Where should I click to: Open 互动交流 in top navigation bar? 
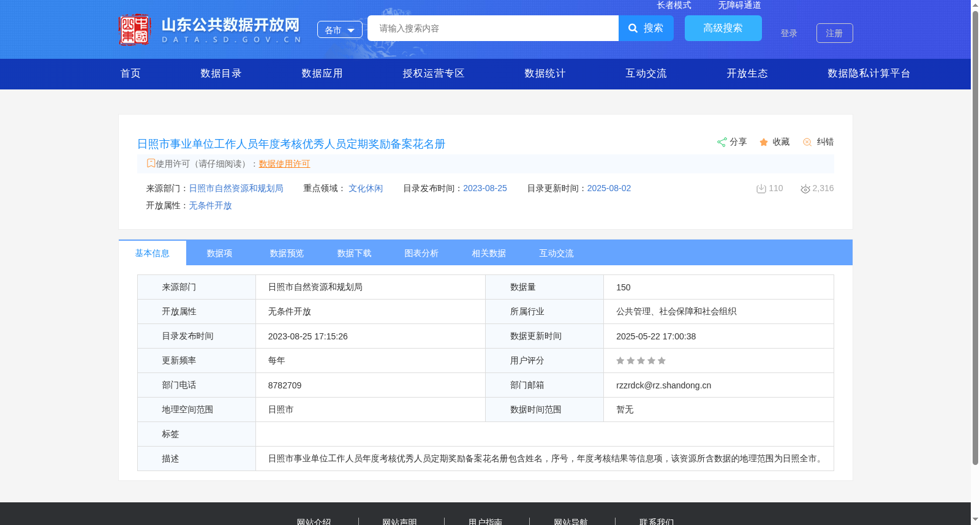click(646, 74)
